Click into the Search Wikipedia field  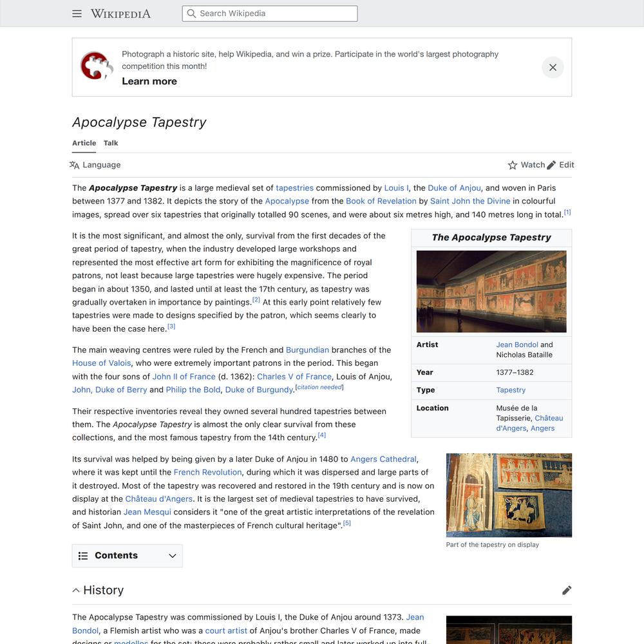tap(270, 14)
